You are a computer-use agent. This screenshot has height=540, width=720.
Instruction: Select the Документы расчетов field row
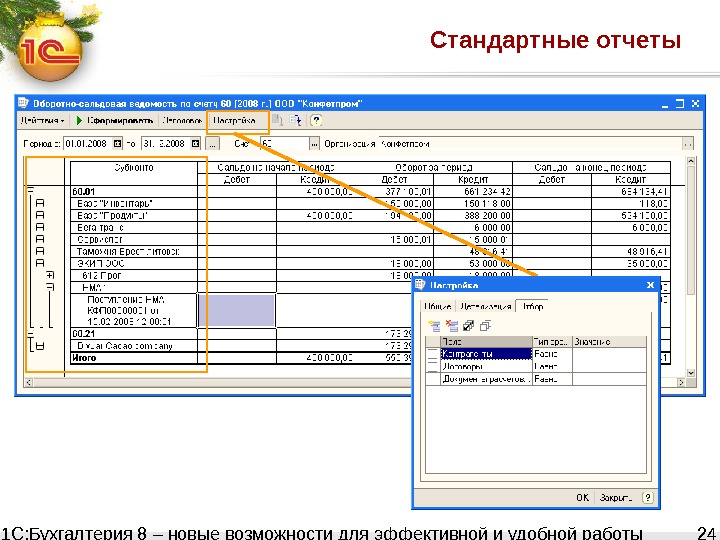point(486,379)
